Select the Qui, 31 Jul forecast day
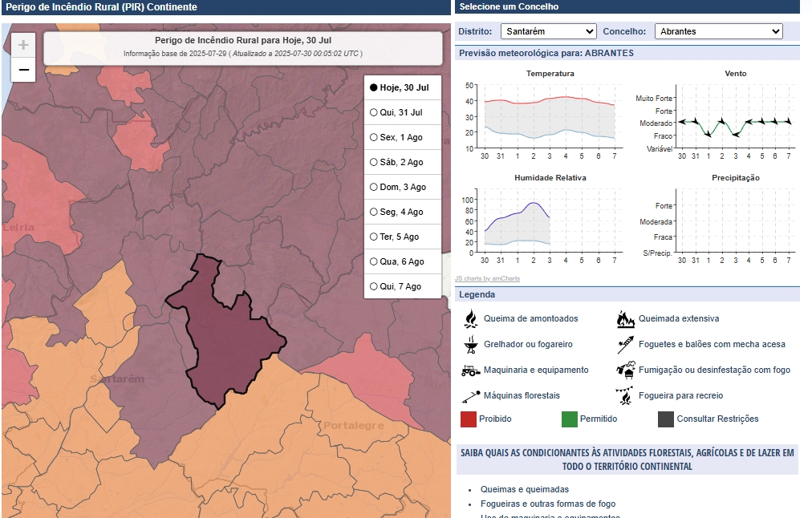 pos(374,113)
